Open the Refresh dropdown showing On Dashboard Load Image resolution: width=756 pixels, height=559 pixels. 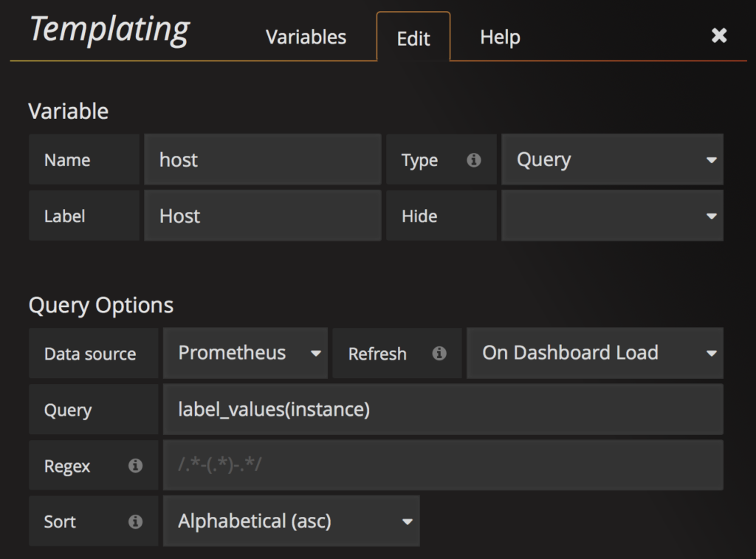(x=595, y=353)
